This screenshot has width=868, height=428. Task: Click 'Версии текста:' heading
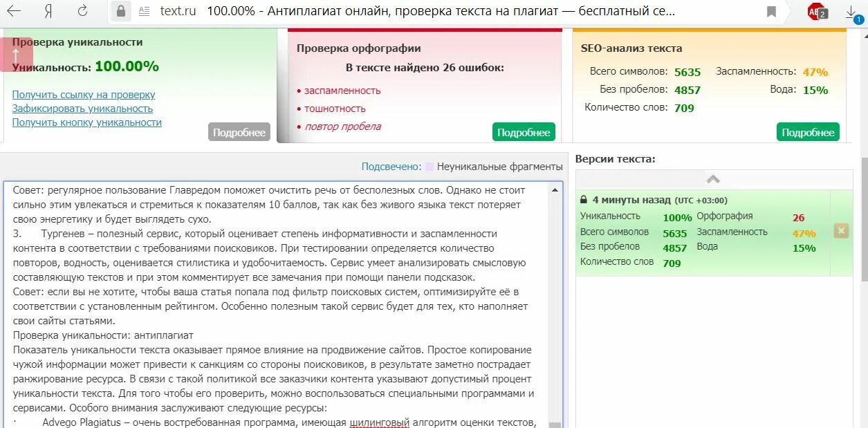[x=616, y=159]
